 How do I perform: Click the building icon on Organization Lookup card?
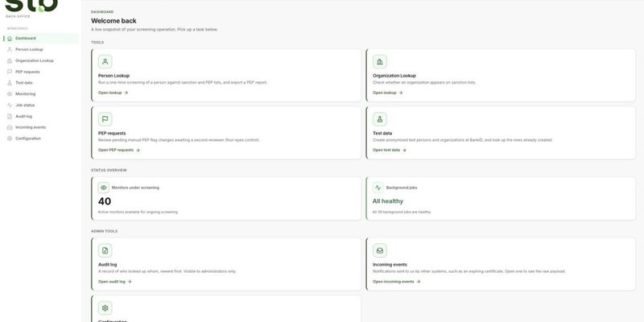coord(379,62)
